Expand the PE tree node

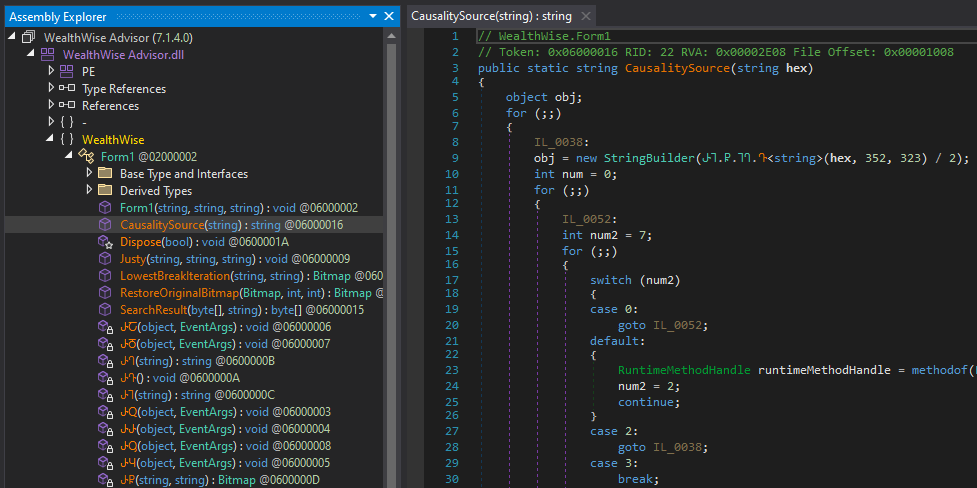[x=52, y=72]
